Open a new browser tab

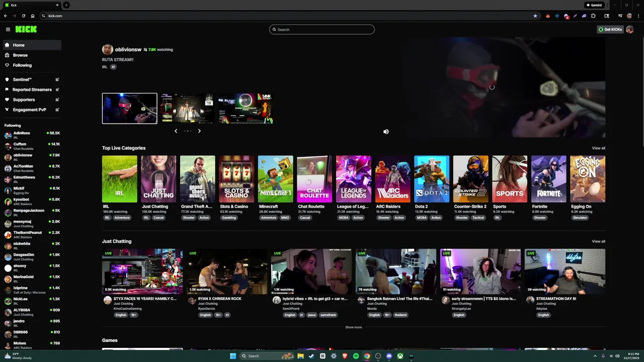[x=66, y=5]
